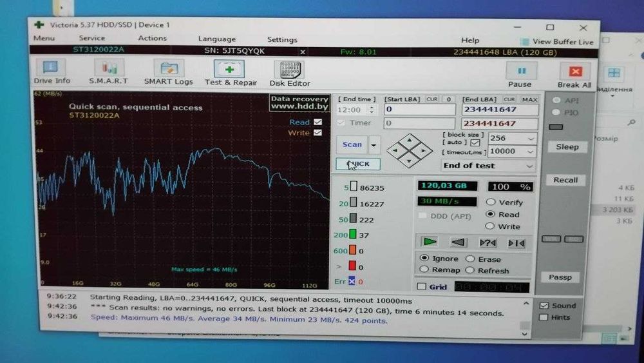Click the Data recovery www.hdd.by link

pyautogui.click(x=300, y=103)
